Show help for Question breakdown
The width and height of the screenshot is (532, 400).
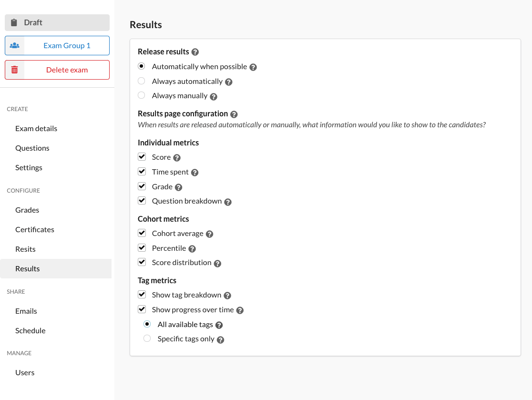pyautogui.click(x=228, y=202)
